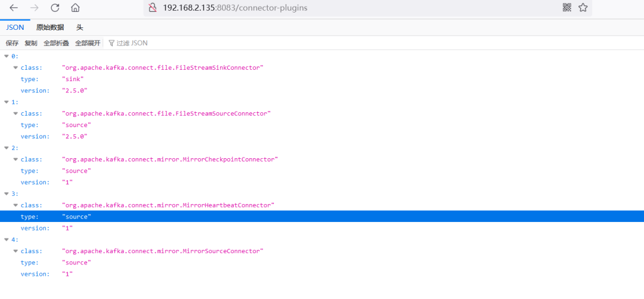
Task: Collapse array item 1
Action: coord(7,101)
